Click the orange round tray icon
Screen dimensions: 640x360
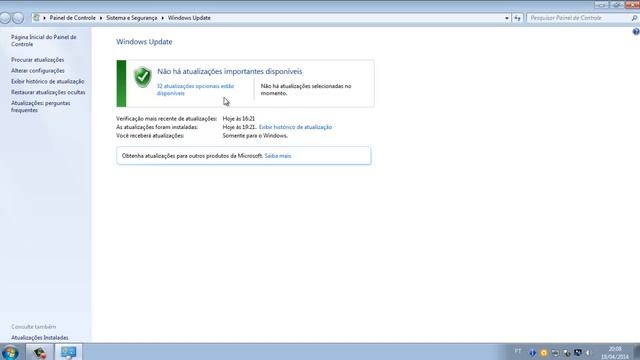[544, 353]
